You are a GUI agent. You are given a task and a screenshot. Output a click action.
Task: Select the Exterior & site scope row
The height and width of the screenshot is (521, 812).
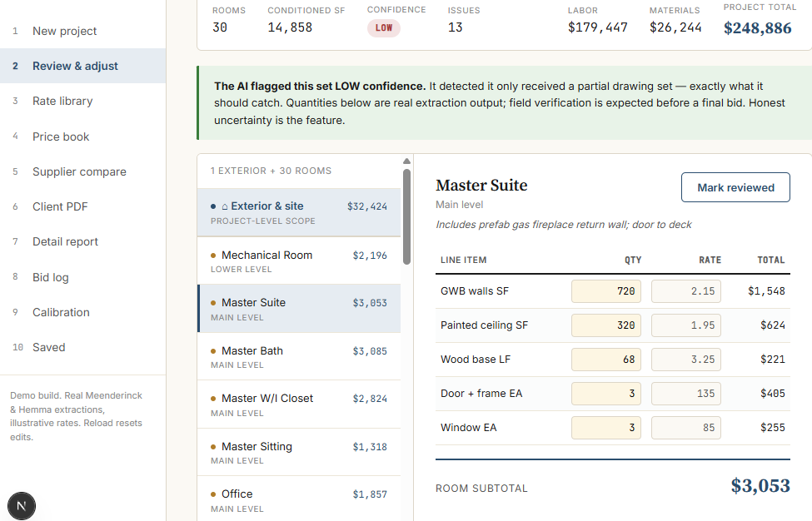(x=299, y=212)
